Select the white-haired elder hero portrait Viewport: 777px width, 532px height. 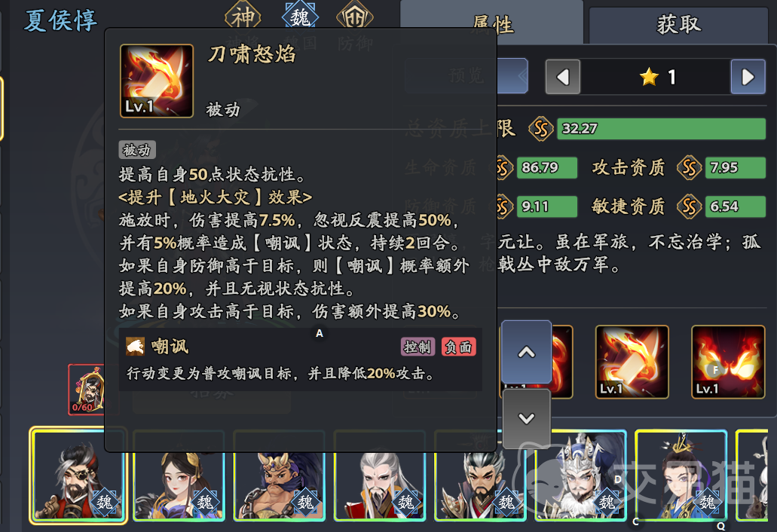pyautogui.click(x=380, y=475)
